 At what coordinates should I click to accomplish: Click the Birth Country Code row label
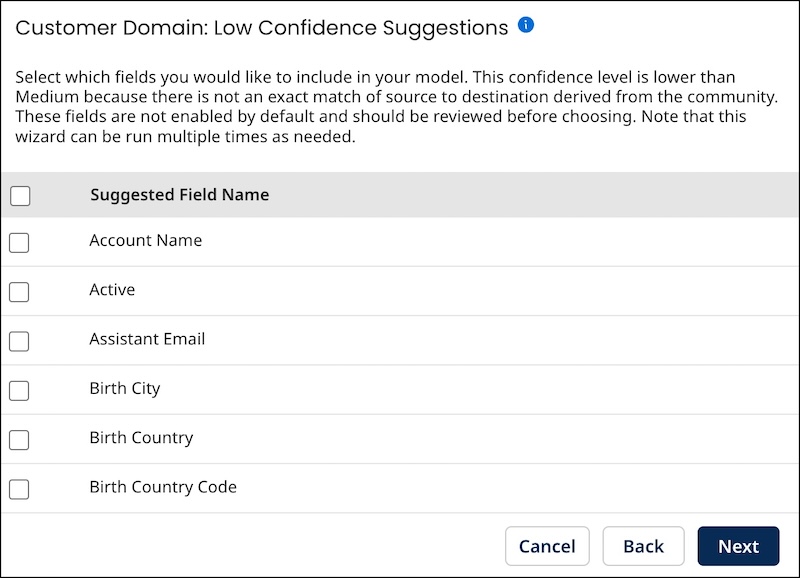coord(163,487)
